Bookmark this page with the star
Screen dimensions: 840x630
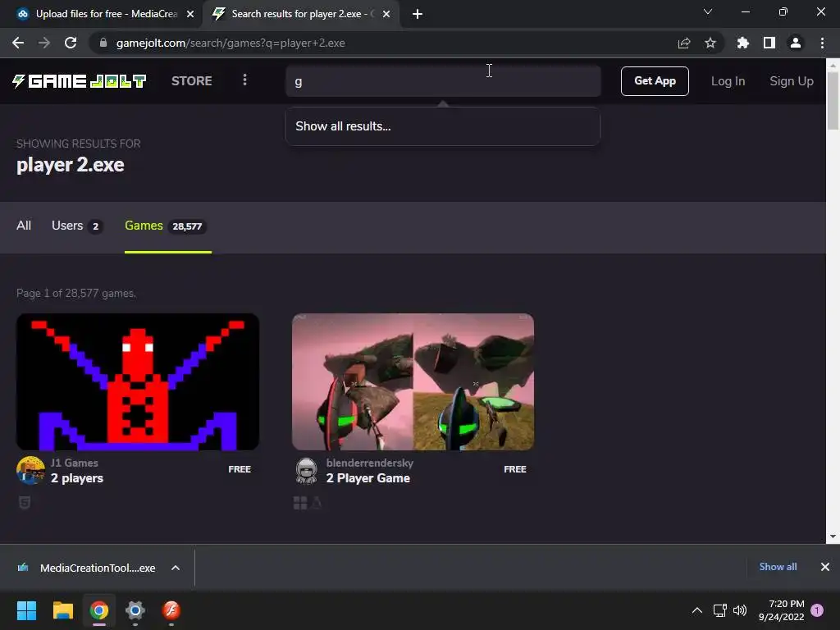[710, 43]
